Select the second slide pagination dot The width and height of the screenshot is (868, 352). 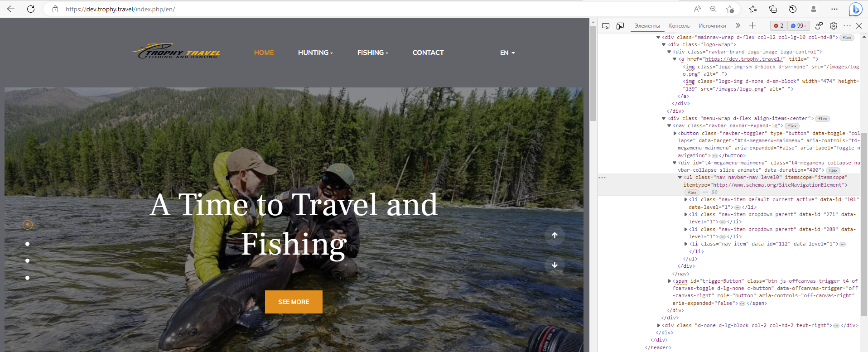(x=28, y=244)
